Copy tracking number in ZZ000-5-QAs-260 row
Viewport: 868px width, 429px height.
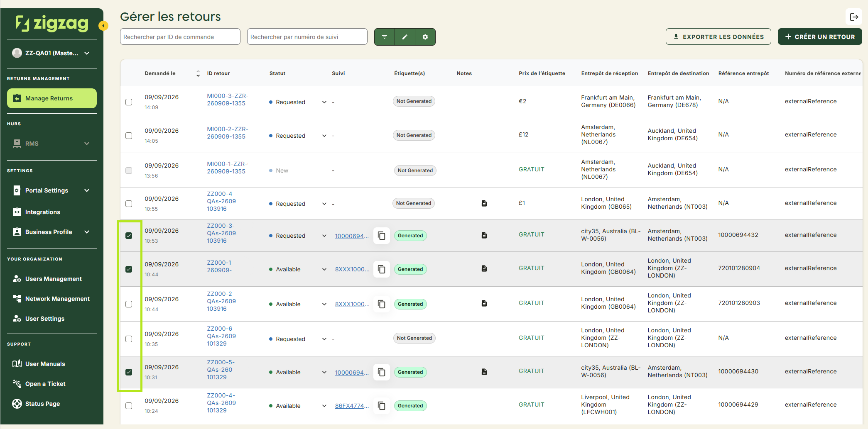[381, 372]
